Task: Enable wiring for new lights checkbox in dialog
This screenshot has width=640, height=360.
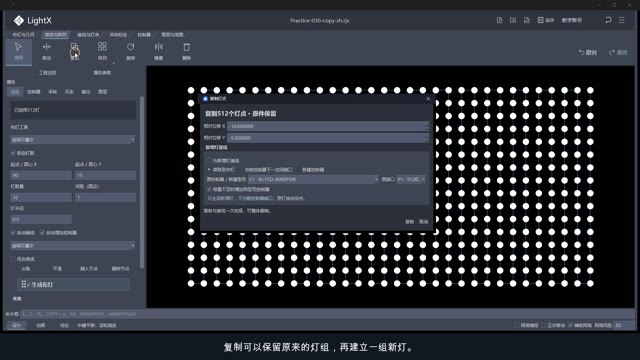Action: pyautogui.click(x=209, y=161)
